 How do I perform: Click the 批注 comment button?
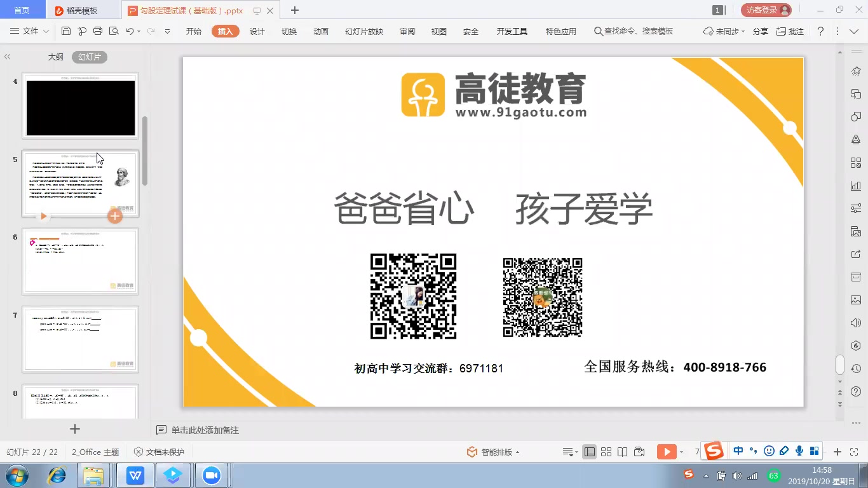click(x=790, y=31)
